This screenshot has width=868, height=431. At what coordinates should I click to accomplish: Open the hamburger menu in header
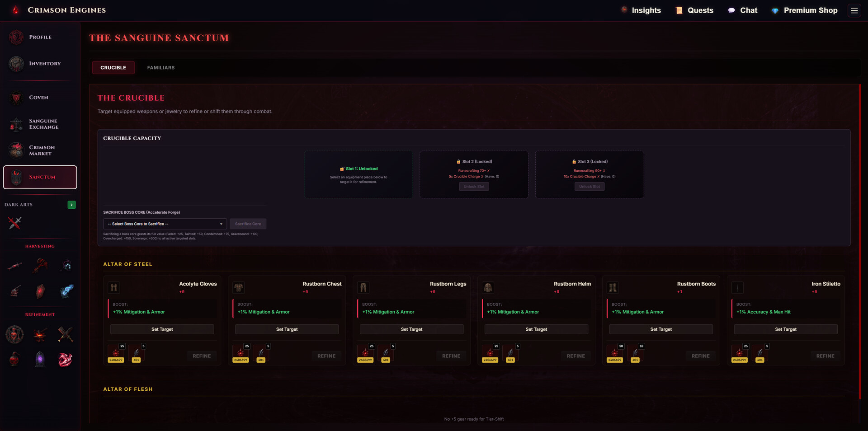click(854, 10)
